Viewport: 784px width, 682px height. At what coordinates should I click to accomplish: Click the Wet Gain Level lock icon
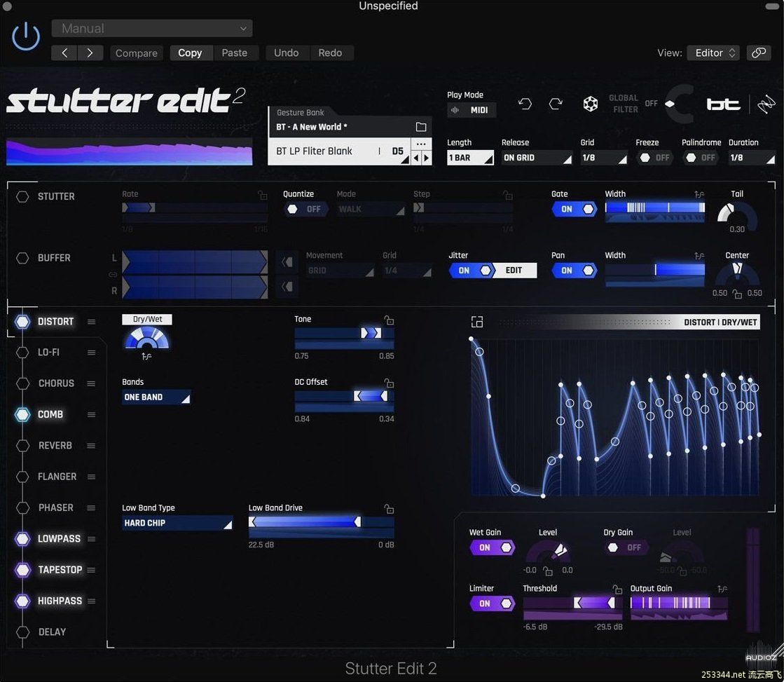pos(548,571)
